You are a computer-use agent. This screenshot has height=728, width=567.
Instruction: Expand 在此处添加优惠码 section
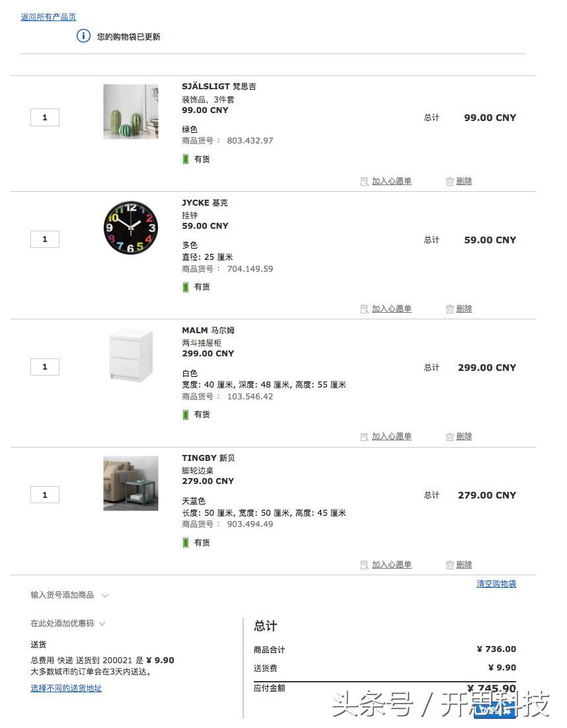(x=64, y=623)
